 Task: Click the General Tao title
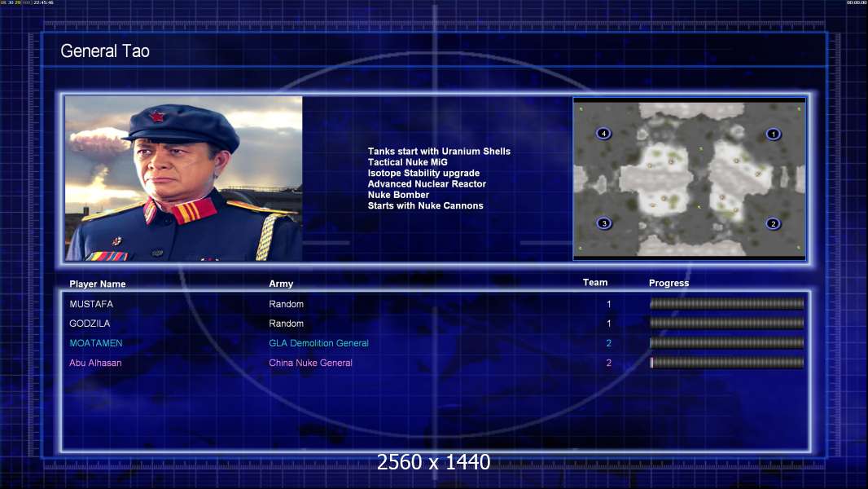(105, 51)
